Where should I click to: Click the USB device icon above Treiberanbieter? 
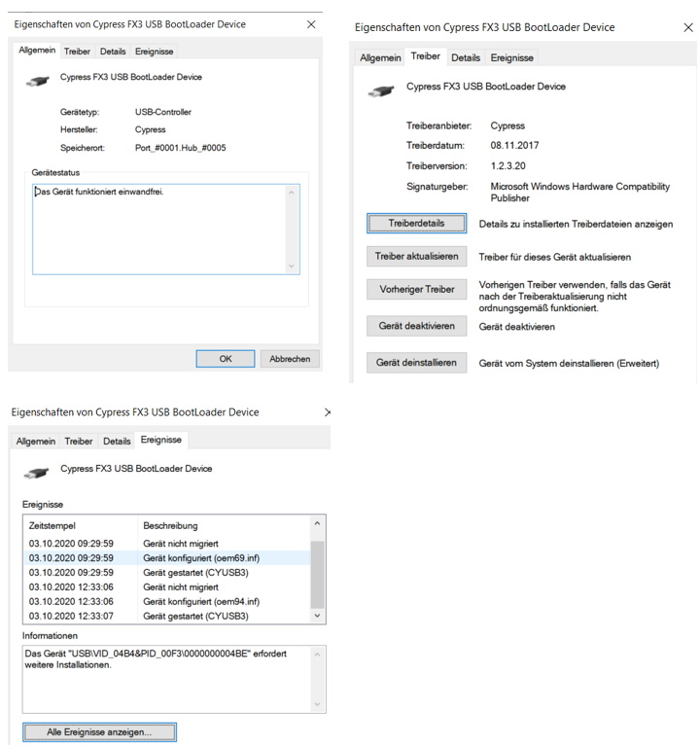379,90
